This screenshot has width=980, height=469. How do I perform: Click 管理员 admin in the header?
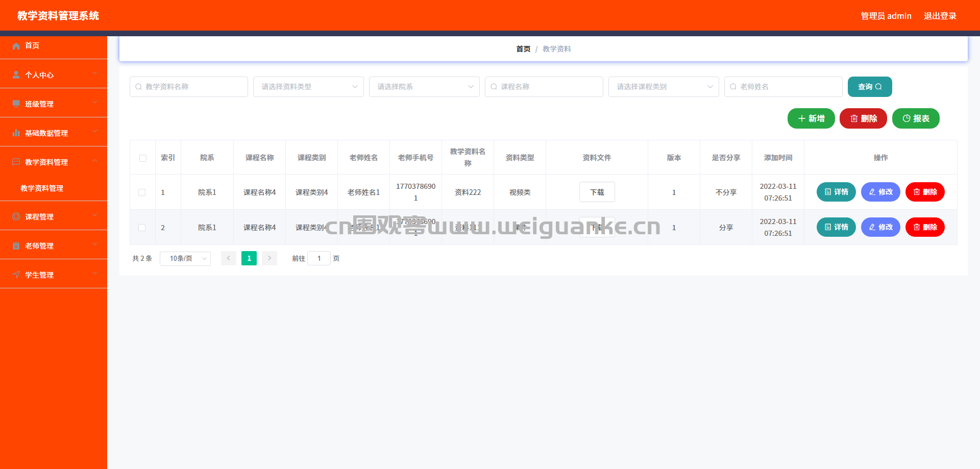pyautogui.click(x=886, y=16)
